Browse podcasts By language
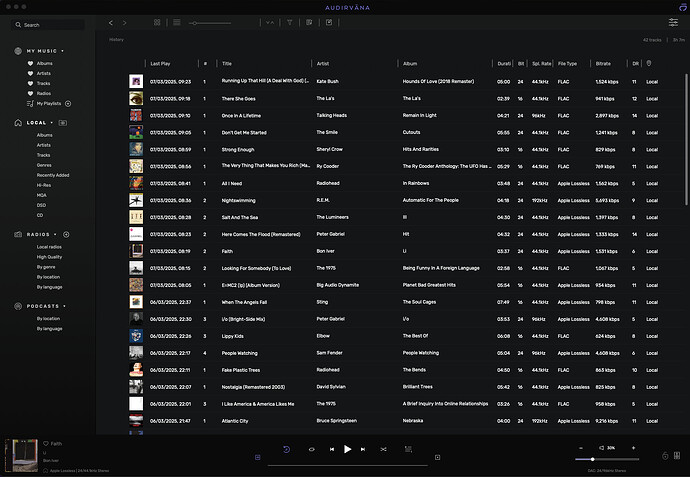This screenshot has height=477, width=690. (49, 329)
